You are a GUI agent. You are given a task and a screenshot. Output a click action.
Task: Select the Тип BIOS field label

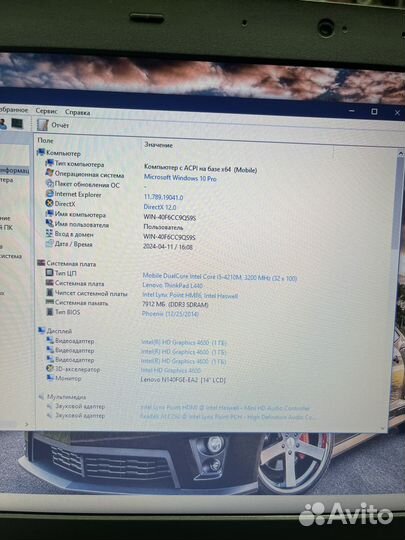pos(68,312)
